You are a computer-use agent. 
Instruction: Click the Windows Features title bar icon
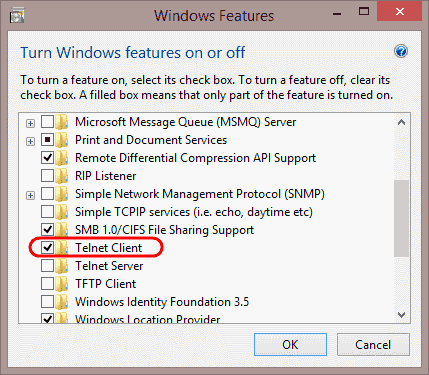pyautogui.click(x=17, y=16)
